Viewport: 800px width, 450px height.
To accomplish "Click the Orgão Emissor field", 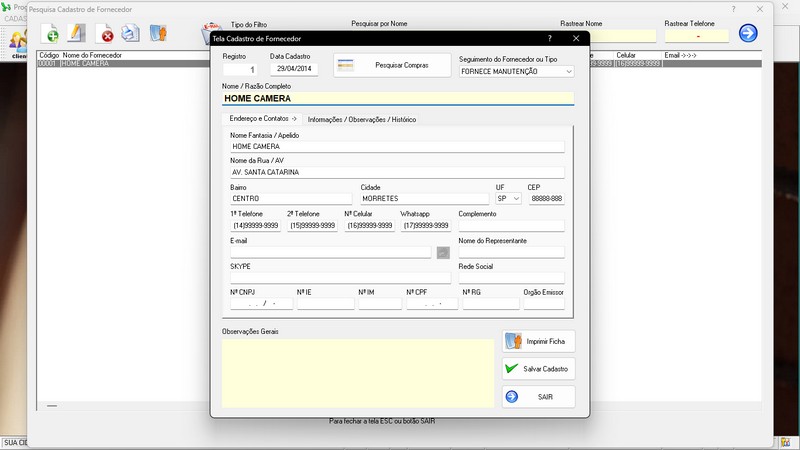I will coord(544,304).
